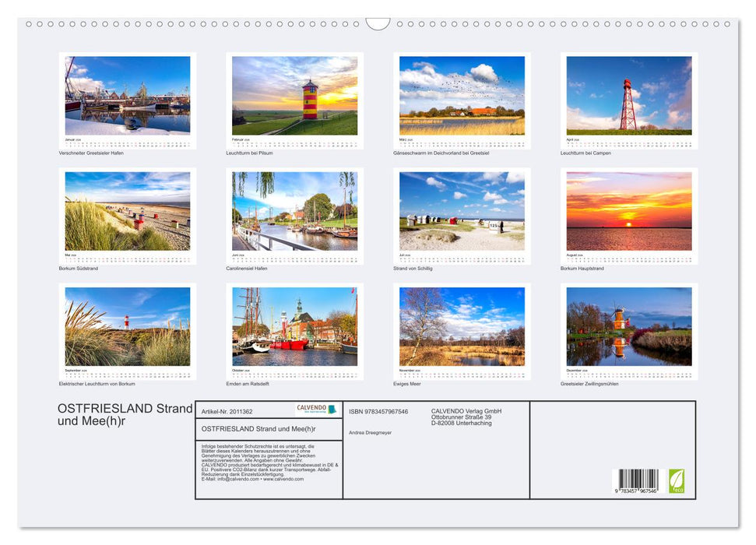This screenshot has height=545, width=756.
Task: Select the 'Gänseschwarm im Deichvorland bei Greetsiel' photo
Action: (x=463, y=97)
